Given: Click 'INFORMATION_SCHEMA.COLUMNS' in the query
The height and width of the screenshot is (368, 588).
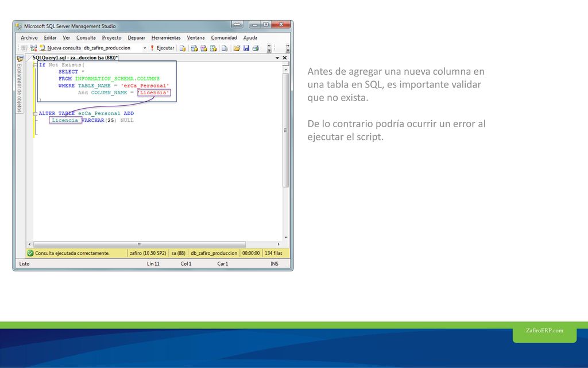Looking at the screenshot, I should pos(117,78).
